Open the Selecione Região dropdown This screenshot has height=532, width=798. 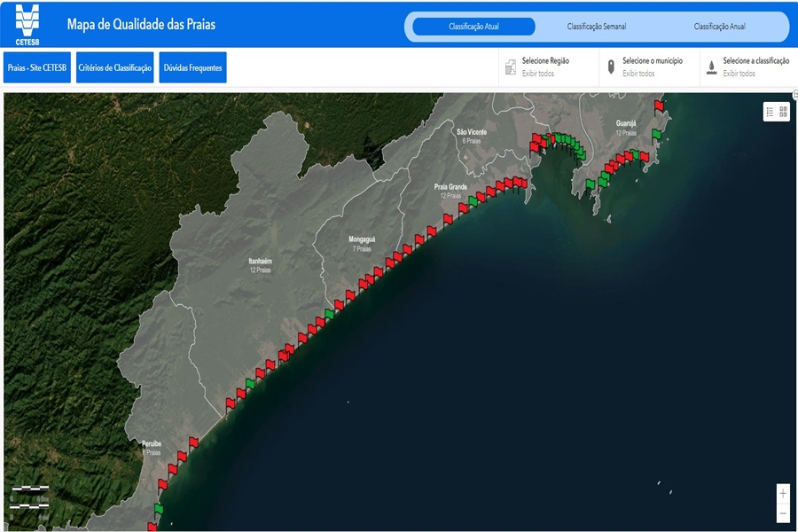click(549, 67)
